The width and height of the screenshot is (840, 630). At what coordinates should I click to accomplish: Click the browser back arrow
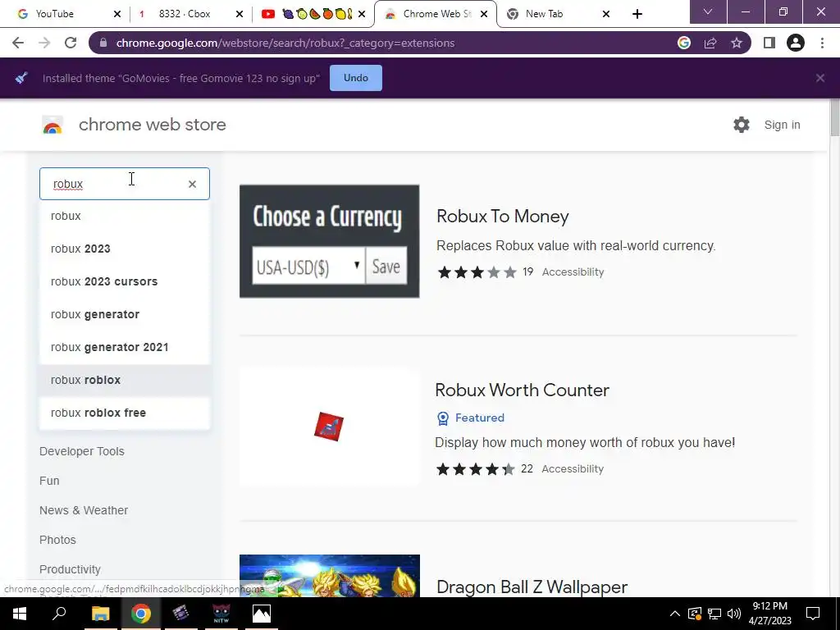[x=18, y=43]
